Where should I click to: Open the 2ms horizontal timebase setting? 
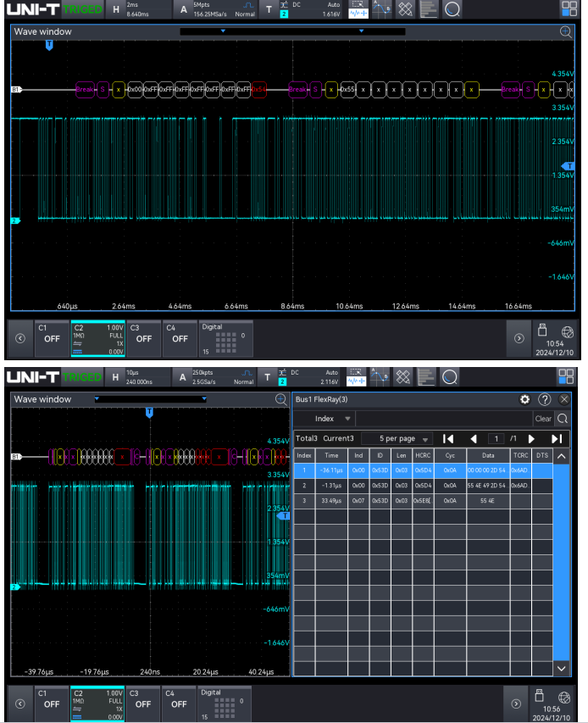(x=140, y=9)
